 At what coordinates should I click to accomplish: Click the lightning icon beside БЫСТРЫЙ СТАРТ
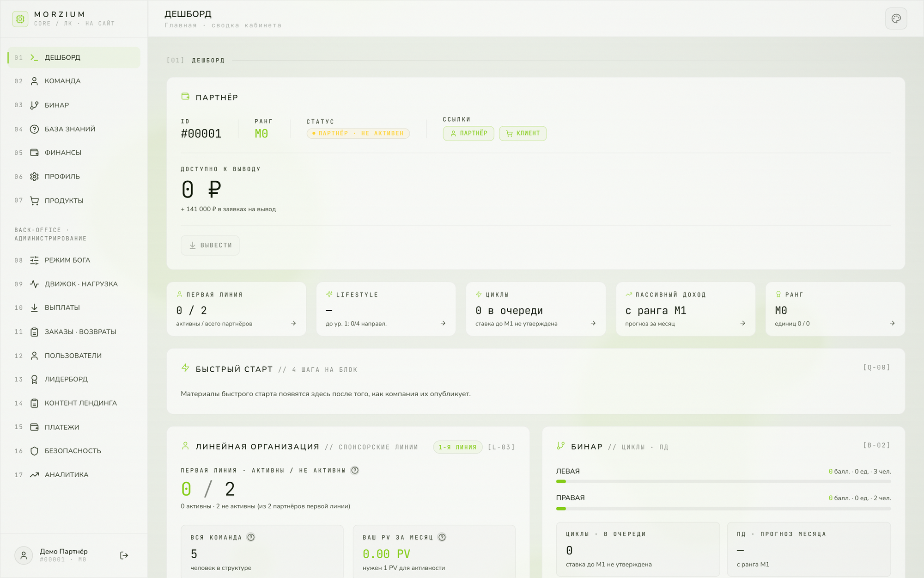click(185, 368)
